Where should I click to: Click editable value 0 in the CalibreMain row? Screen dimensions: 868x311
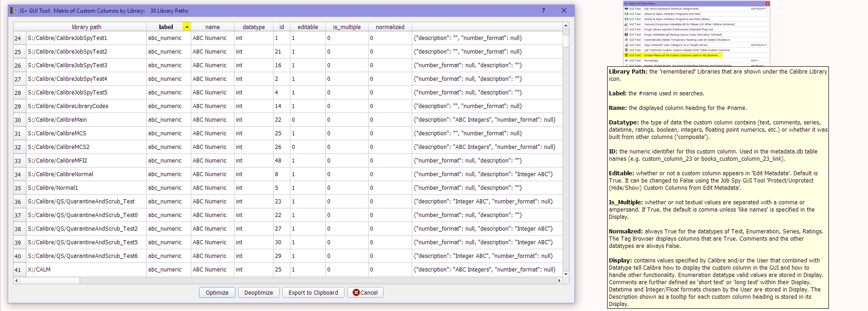(308, 120)
